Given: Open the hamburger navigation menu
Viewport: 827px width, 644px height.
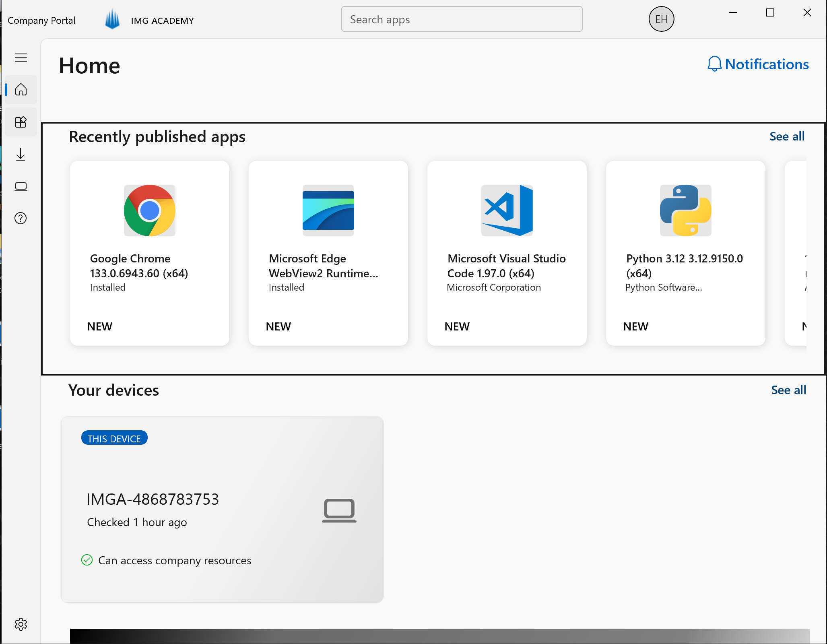Looking at the screenshot, I should coord(21,58).
